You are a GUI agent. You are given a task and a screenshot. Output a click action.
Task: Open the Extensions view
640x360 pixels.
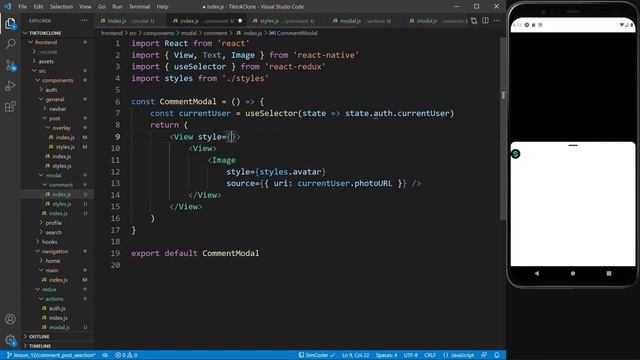10,107
